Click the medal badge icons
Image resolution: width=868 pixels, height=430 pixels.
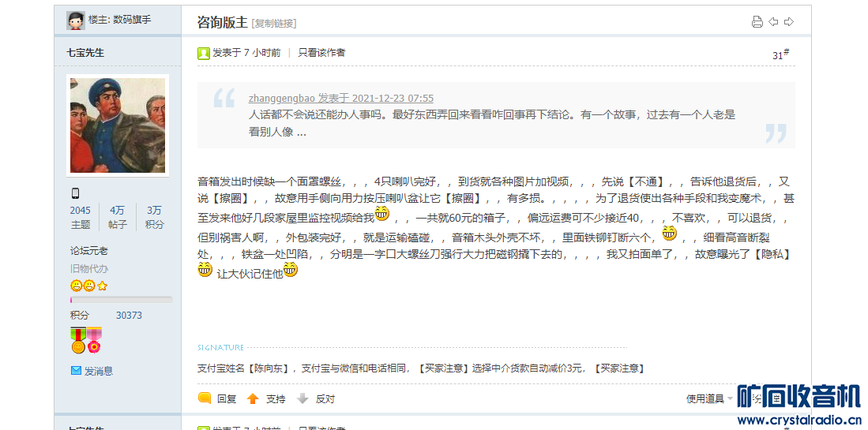point(86,340)
